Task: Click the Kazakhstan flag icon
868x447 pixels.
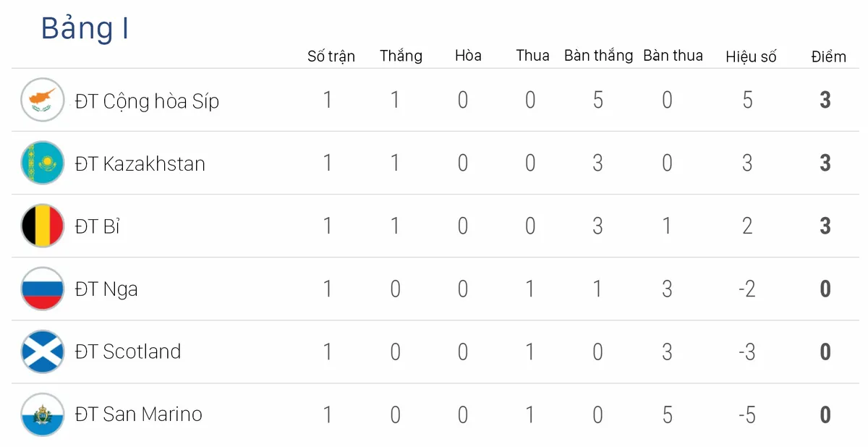Action: tap(43, 163)
